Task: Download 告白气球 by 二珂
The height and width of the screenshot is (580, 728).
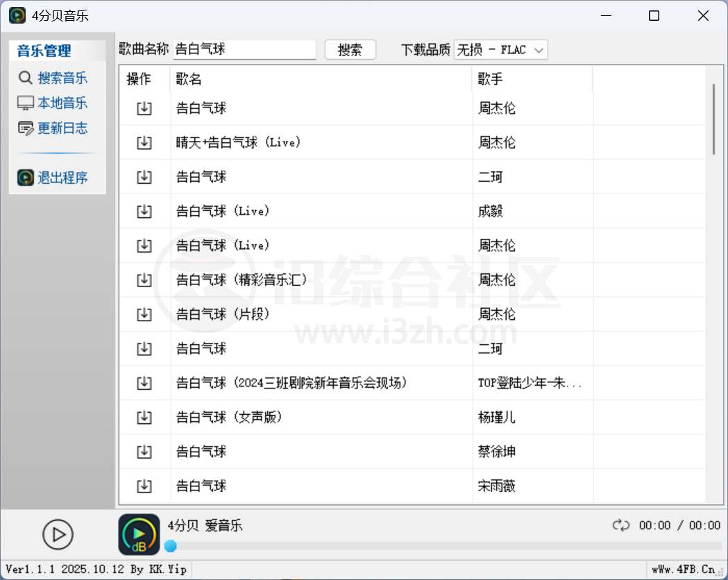Action: click(144, 176)
